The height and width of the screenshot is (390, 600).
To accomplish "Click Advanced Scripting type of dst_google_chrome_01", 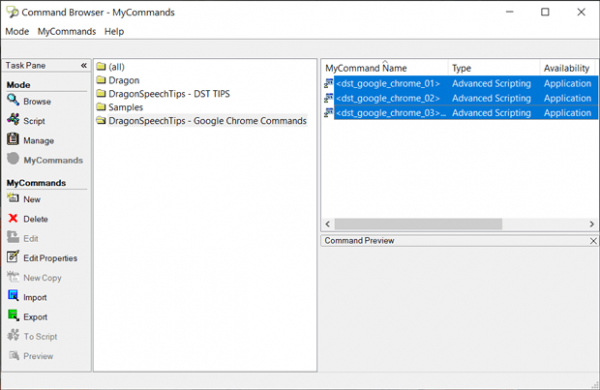I will [491, 83].
